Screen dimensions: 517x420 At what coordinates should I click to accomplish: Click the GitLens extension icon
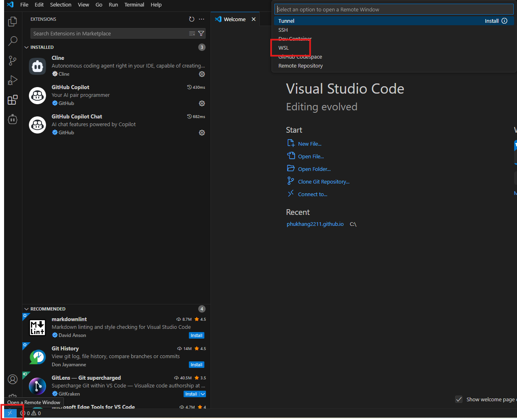point(37,386)
